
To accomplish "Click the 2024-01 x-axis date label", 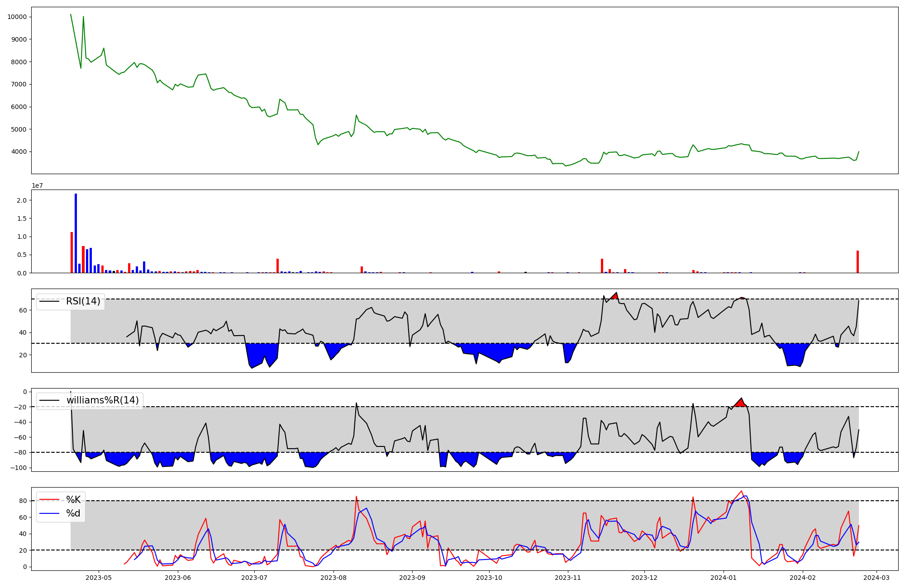I will [724, 578].
